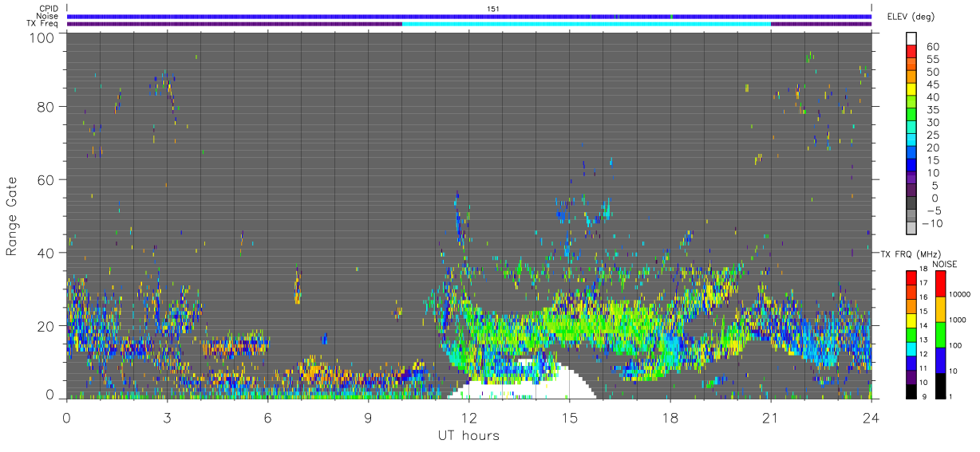Click the cyan segment of TX Freq strip
The width and height of the screenshot is (980, 452).
(587, 24)
